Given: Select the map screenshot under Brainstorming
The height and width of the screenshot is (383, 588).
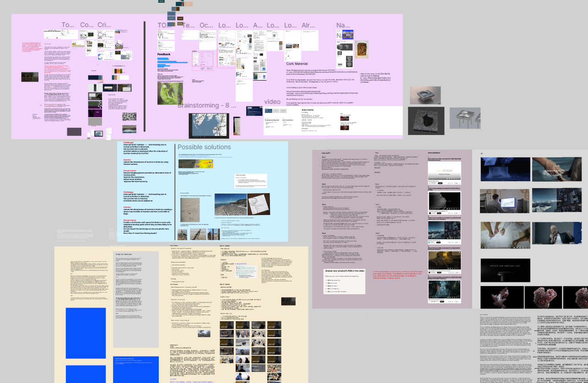Looking at the screenshot, I should tap(209, 125).
